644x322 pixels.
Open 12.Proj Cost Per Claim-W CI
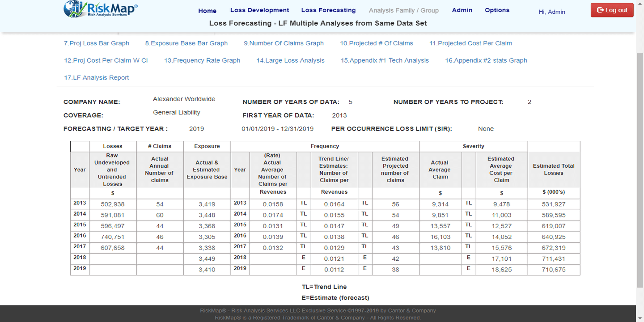point(106,60)
